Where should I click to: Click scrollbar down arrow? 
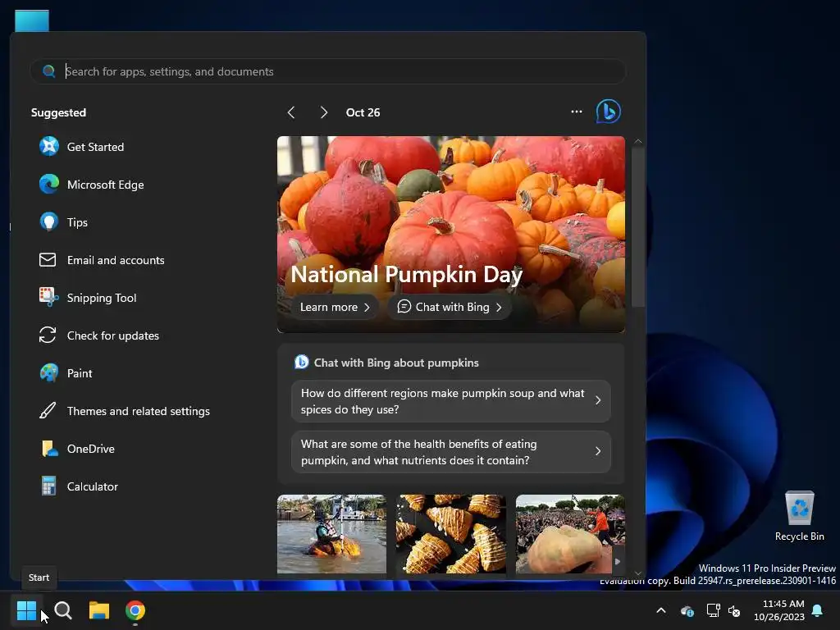637,573
